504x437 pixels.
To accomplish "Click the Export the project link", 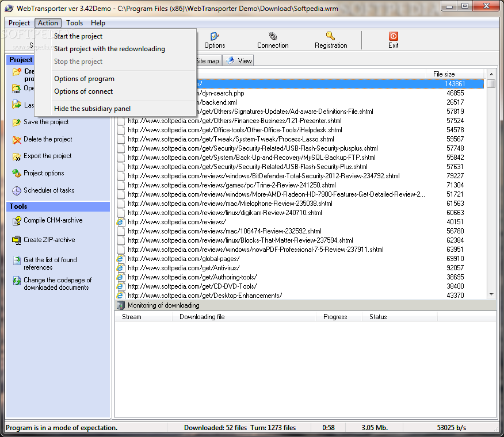I will 48,156.
